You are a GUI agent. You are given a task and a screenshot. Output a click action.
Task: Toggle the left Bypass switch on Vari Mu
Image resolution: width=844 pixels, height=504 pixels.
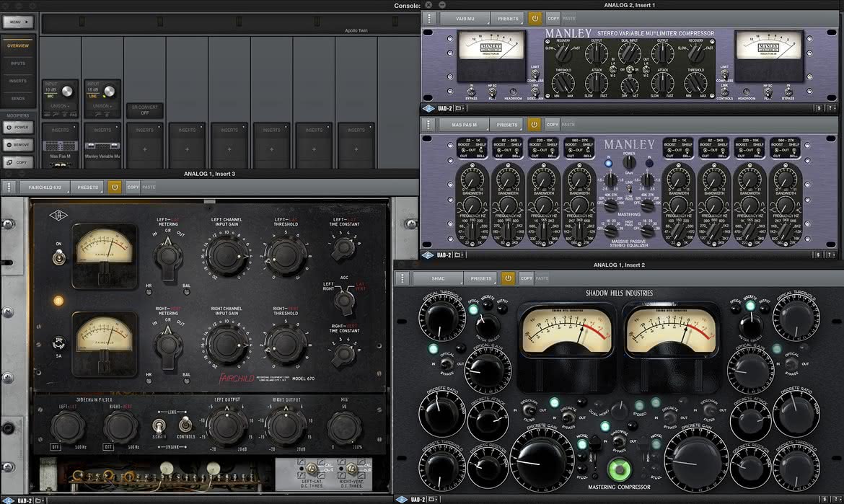pos(472,92)
